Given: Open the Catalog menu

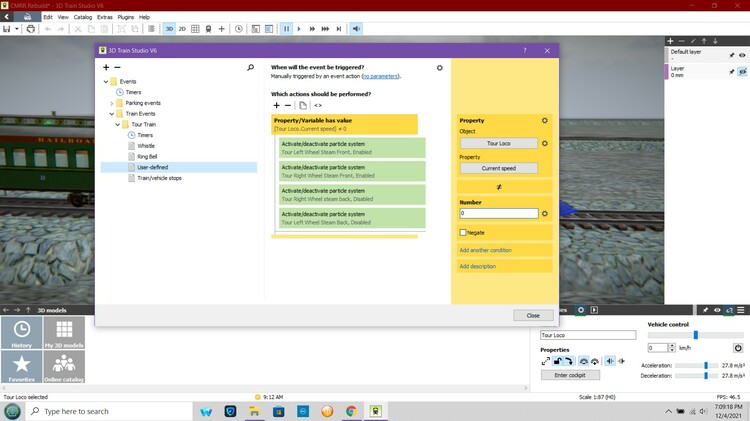Looking at the screenshot, I should click(83, 17).
